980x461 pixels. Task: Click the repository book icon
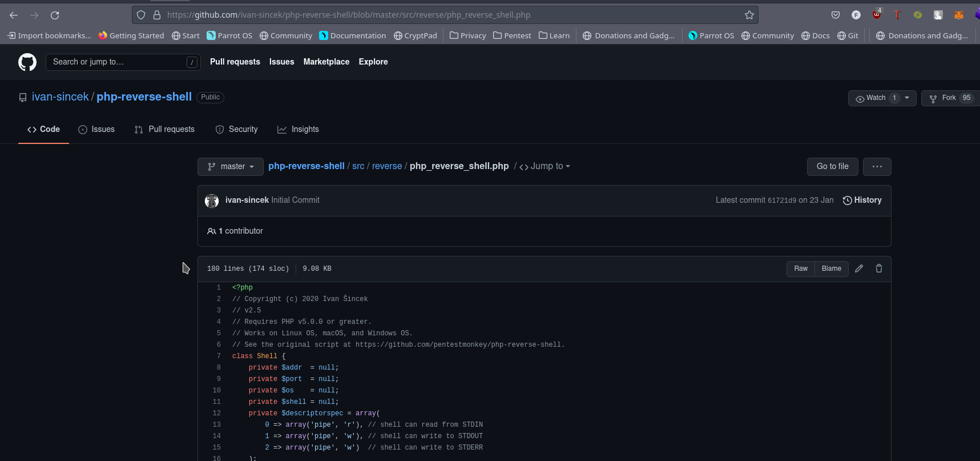[x=23, y=98]
